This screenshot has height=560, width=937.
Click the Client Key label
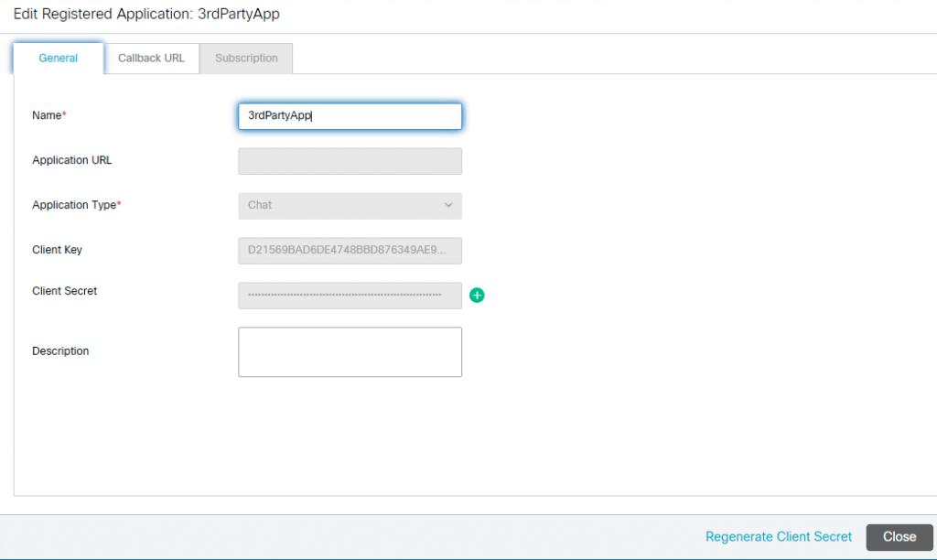coord(56,249)
